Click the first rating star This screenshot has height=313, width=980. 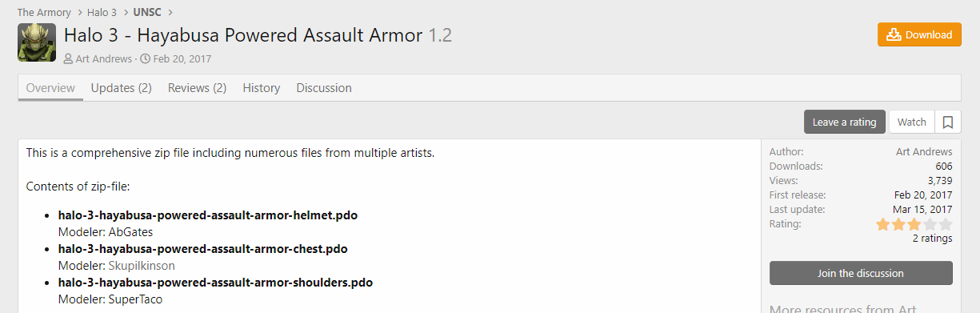883,225
